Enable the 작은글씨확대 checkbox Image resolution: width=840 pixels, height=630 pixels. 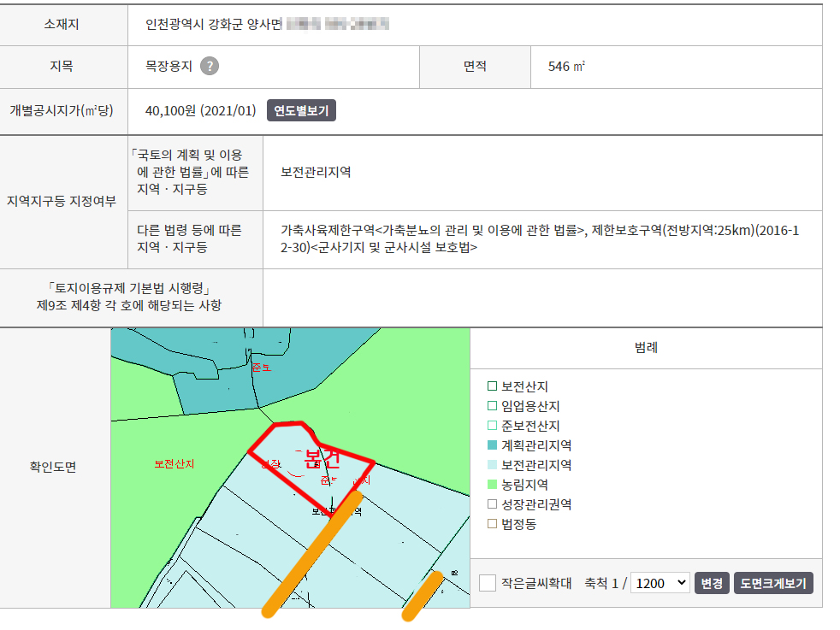coord(488,583)
